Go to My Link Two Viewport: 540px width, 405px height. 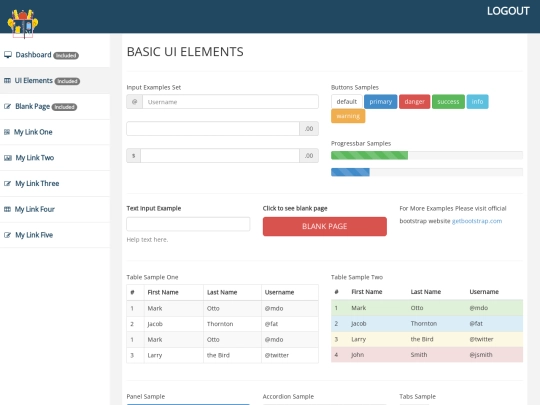pos(55,158)
